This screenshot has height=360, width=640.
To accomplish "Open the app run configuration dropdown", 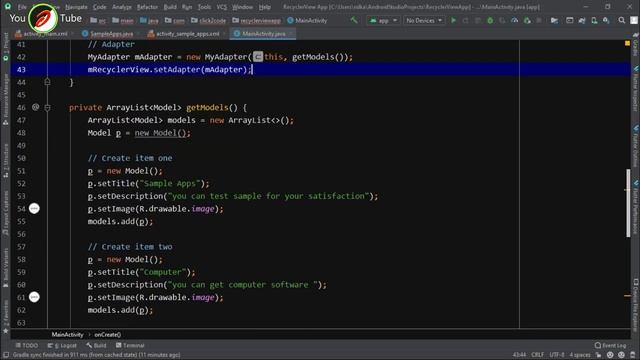I will pyautogui.click(x=383, y=20).
